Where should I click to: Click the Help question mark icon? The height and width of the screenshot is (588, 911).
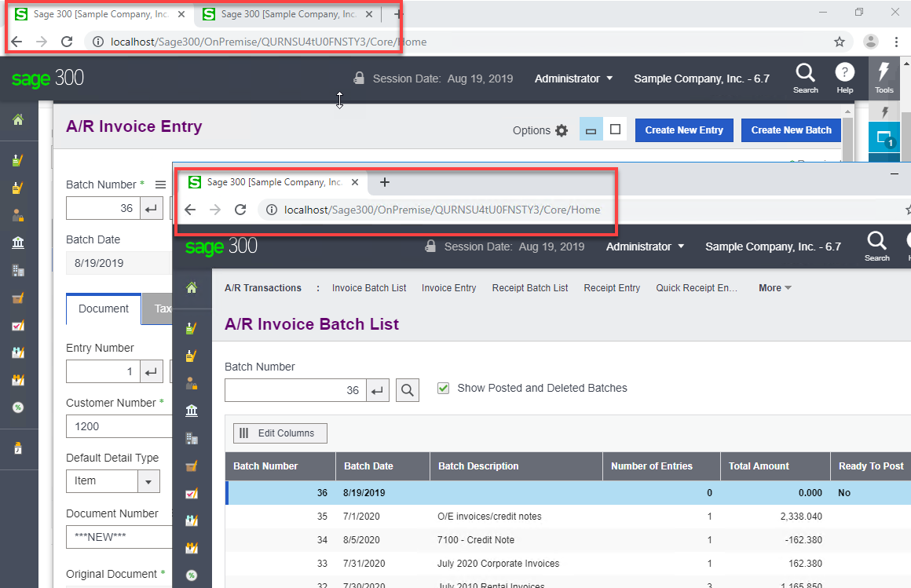pyautogui.click(x=845, y=76)
